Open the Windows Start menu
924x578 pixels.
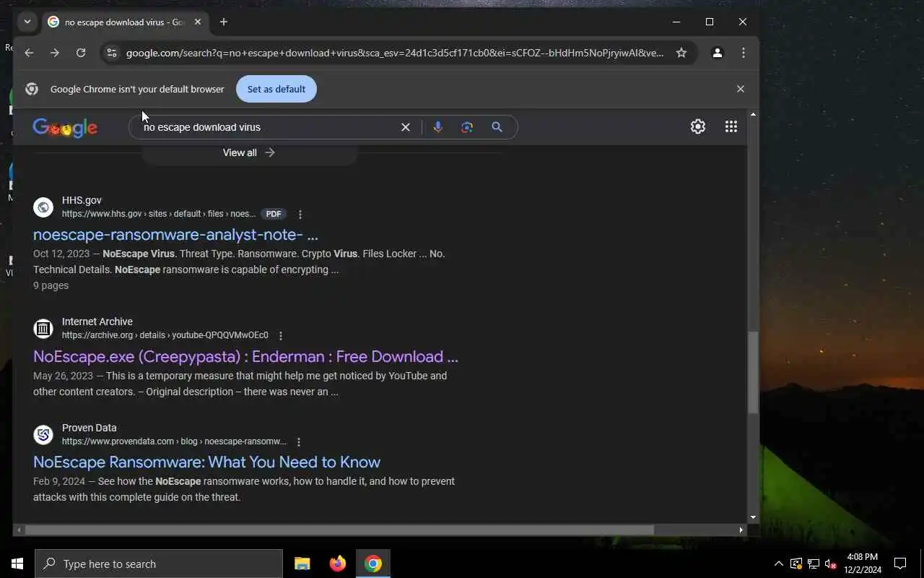point(17,564)
